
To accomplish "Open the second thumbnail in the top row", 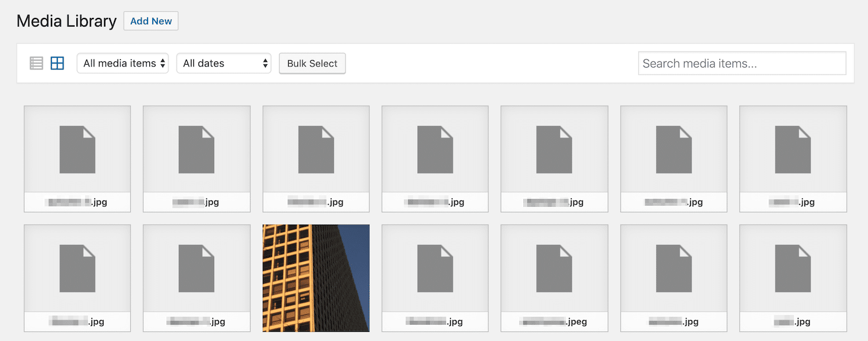I will (x=196, y=159).
